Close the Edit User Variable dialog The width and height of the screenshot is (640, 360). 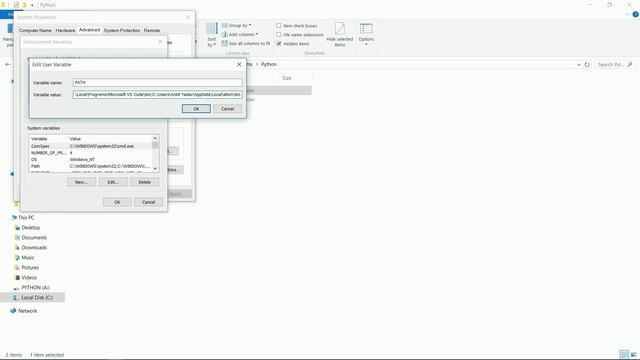coord(239,64)
